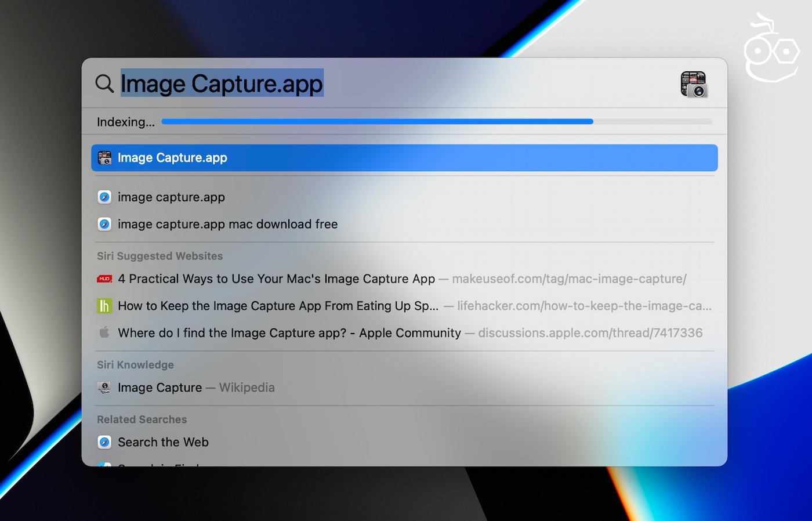The height and width of the screenshot is (521, 812).
Task: Click the large Image Capture app icon
Action: 694,84
